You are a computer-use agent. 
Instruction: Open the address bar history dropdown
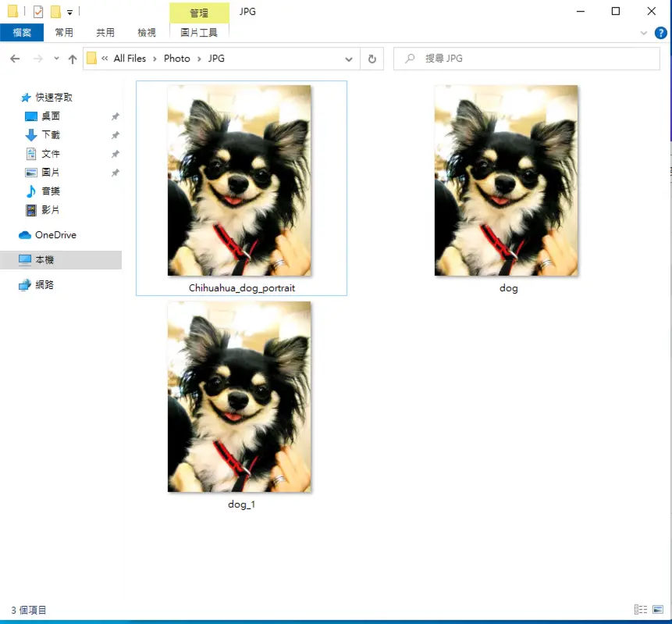point(349,59)
